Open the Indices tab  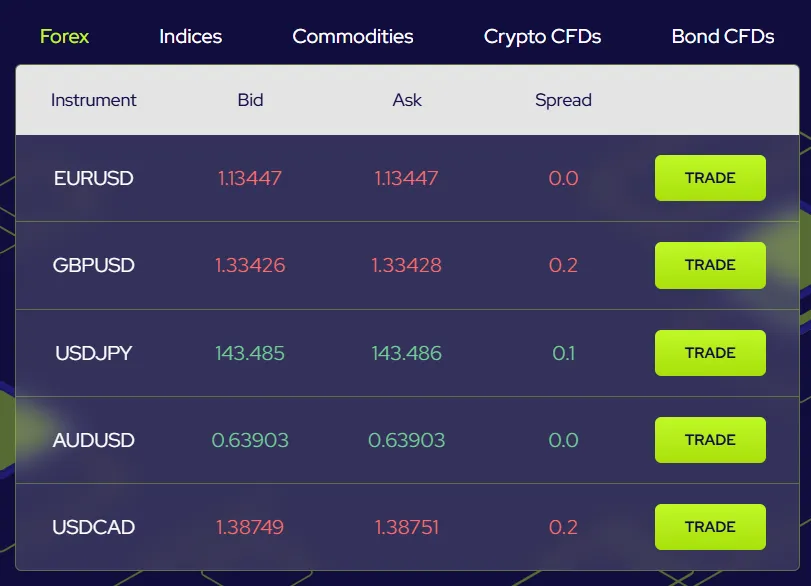tap(190, 37)
